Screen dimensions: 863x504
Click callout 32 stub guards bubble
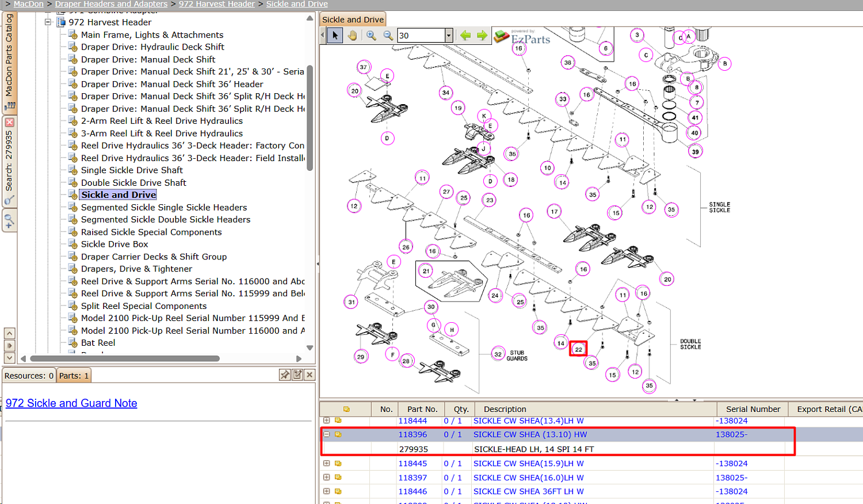click(x=498, y=354)
